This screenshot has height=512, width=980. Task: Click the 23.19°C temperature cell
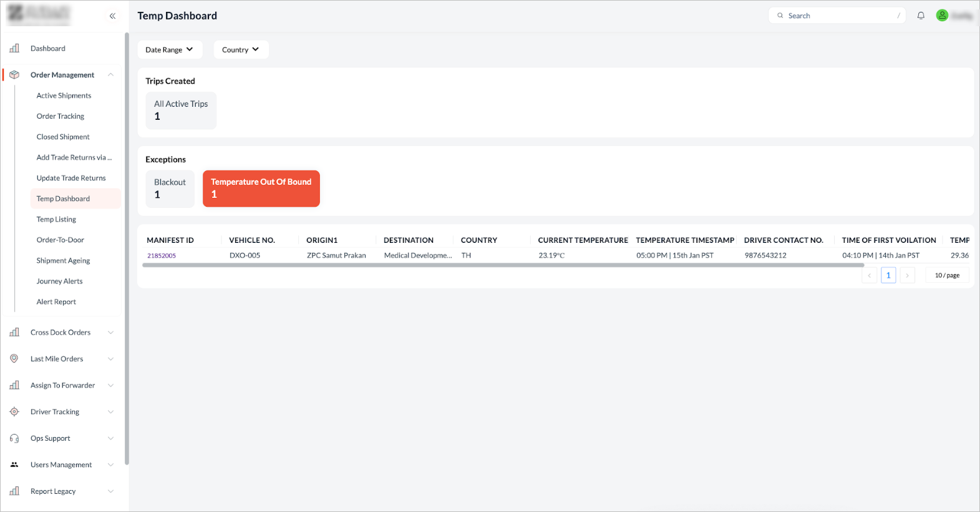pyautogui.click(x=551, y=255)
